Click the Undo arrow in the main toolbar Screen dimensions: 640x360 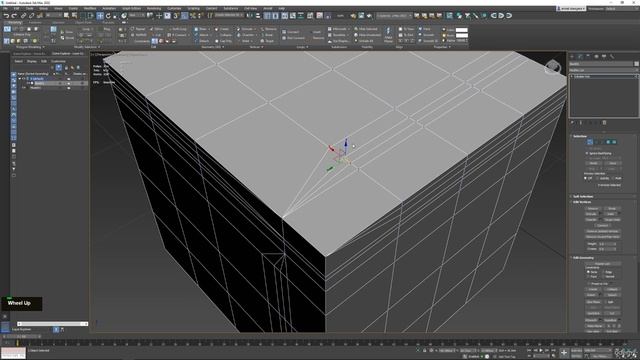[x=6, y=16]
